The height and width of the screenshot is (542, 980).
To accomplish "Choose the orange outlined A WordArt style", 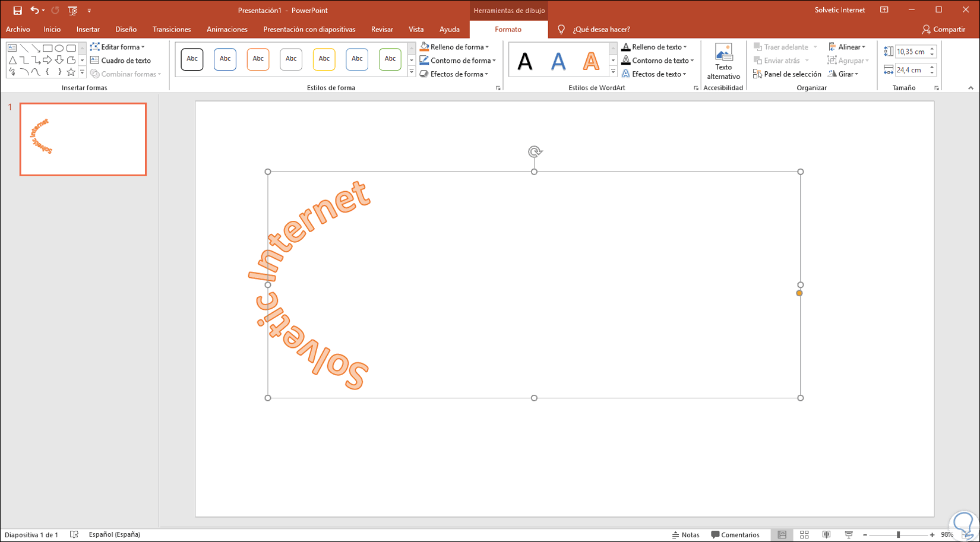I will click(591, 61).
